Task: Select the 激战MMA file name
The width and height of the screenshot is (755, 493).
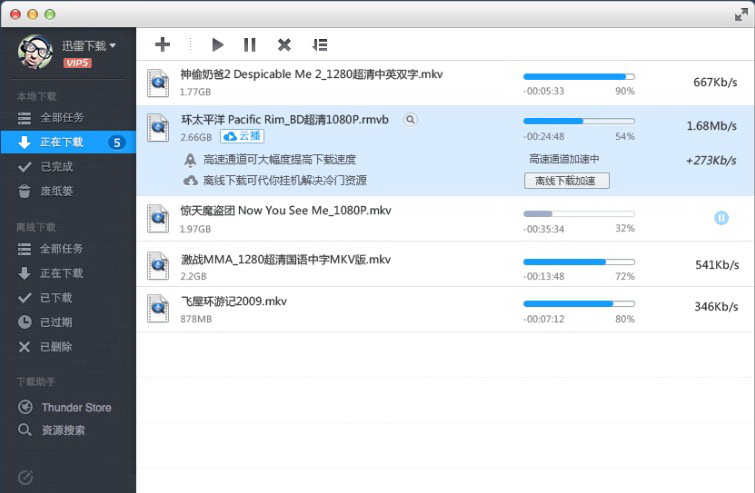Action: [286, 259]
